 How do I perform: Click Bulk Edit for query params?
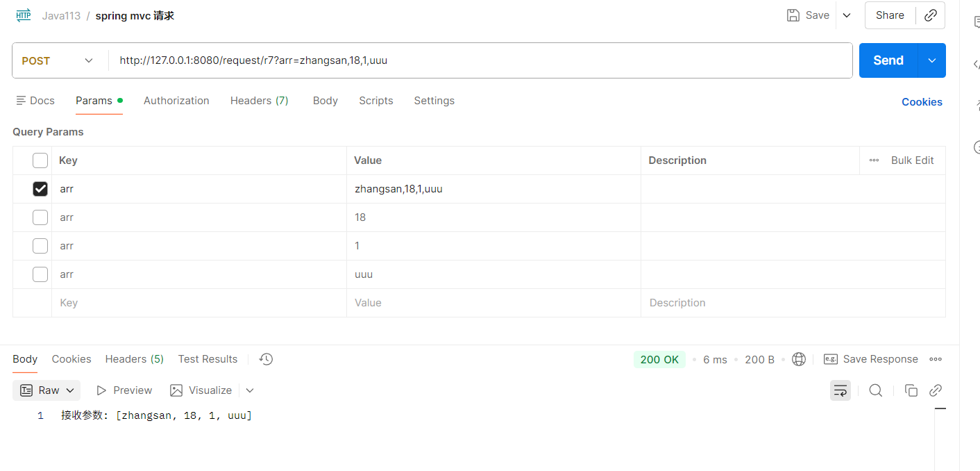(x=912, y=160)
